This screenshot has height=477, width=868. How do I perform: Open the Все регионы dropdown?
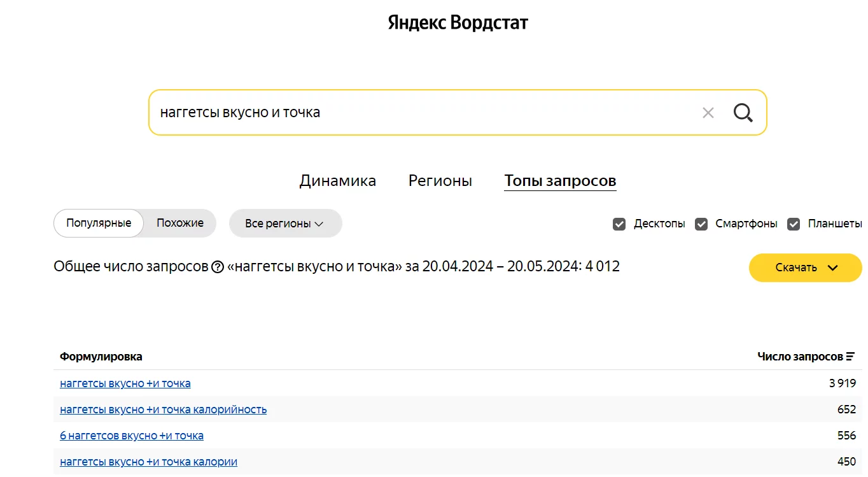285,224
